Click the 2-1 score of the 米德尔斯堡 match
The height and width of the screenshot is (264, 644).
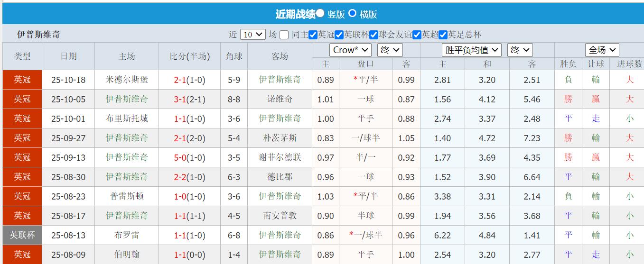click(x=180, y=80)
